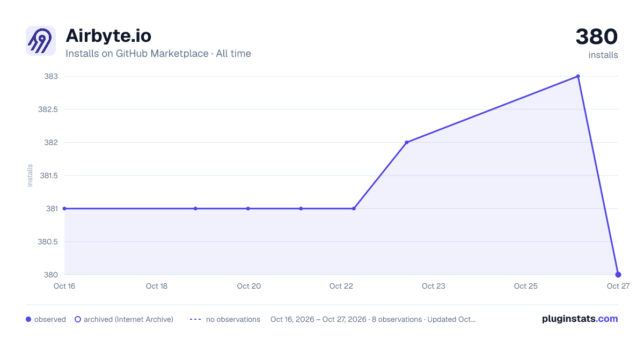Image resolution: width=644 pixels, height=338 pixels.
Task: Click the 382.5 y-axis label
Action: pos(47,109)
